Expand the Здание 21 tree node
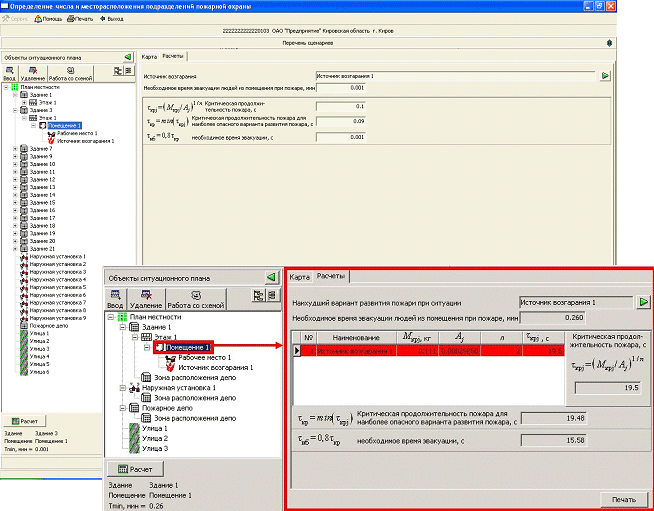The height and width of the screenshot is (511, 654). coord(14,248)
